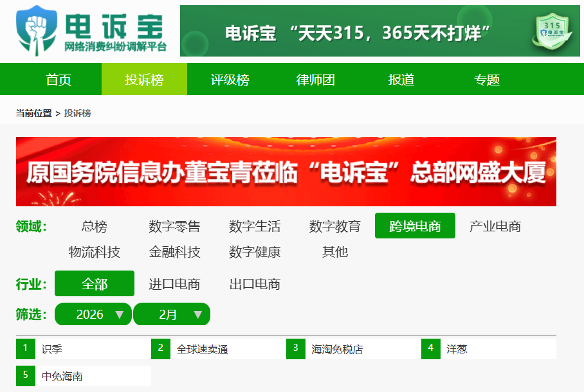Choose the 出口电商 industry filter

pyautogui.click(x=255, y=284)
